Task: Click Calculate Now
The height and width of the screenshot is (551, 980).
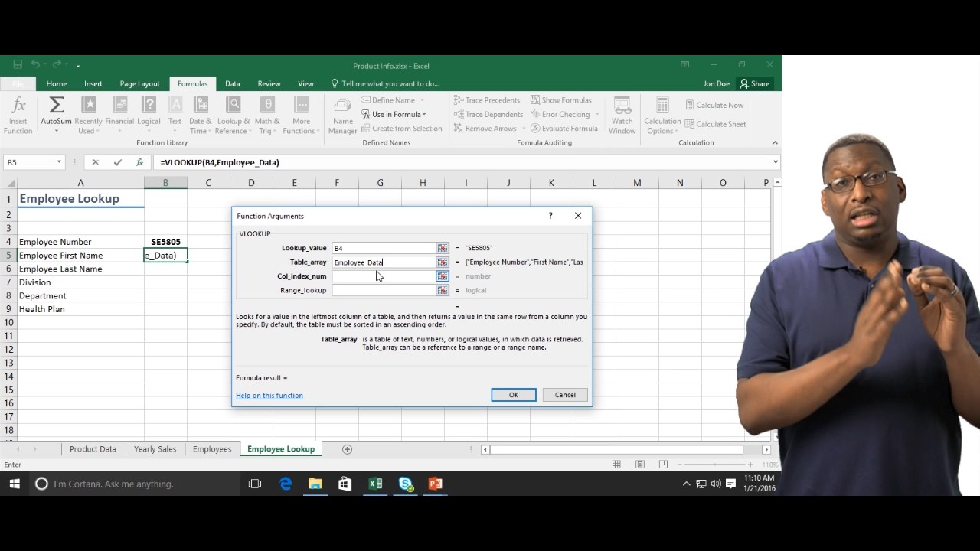Action: tap(714, 105)
